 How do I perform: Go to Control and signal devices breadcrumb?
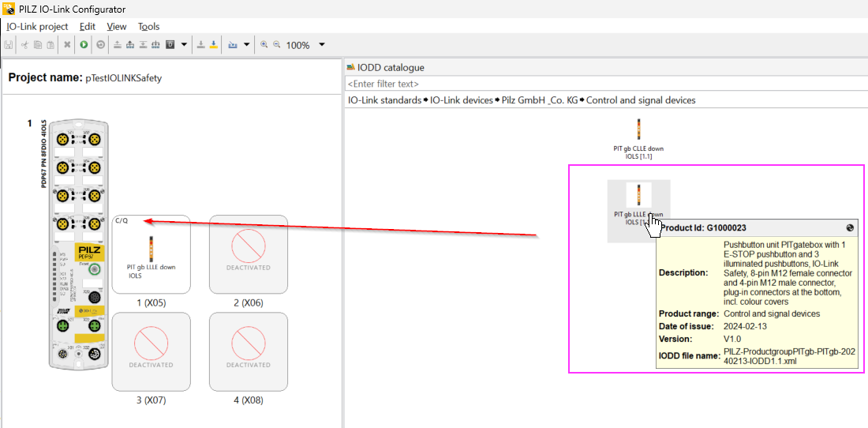pos(641,100)
